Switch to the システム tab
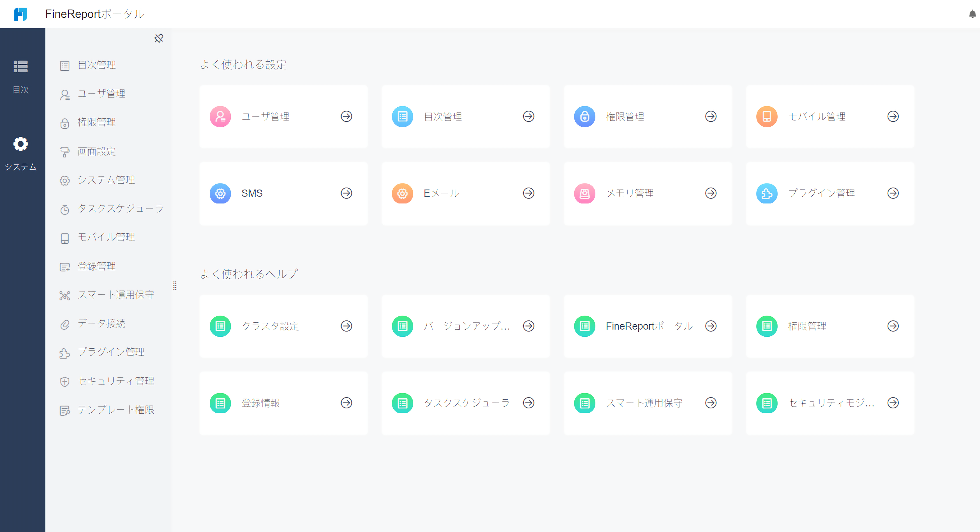This screenshot has height=532, width=980. pyautogui.click(x=20, y=153)
